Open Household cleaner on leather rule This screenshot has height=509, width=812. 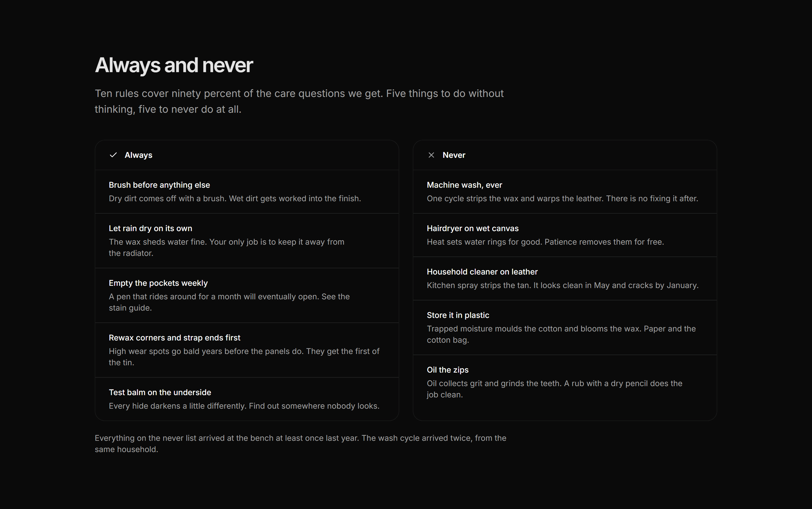tap(565, 278)
